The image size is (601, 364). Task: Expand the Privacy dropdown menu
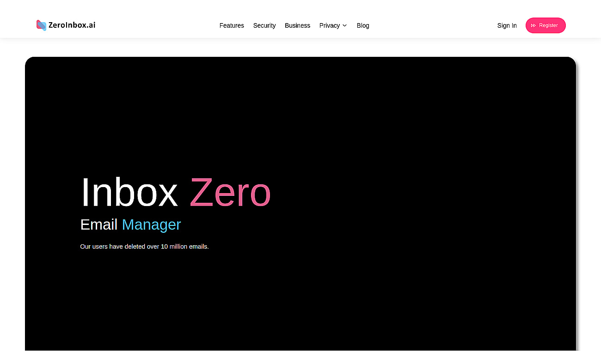point(333,25)
